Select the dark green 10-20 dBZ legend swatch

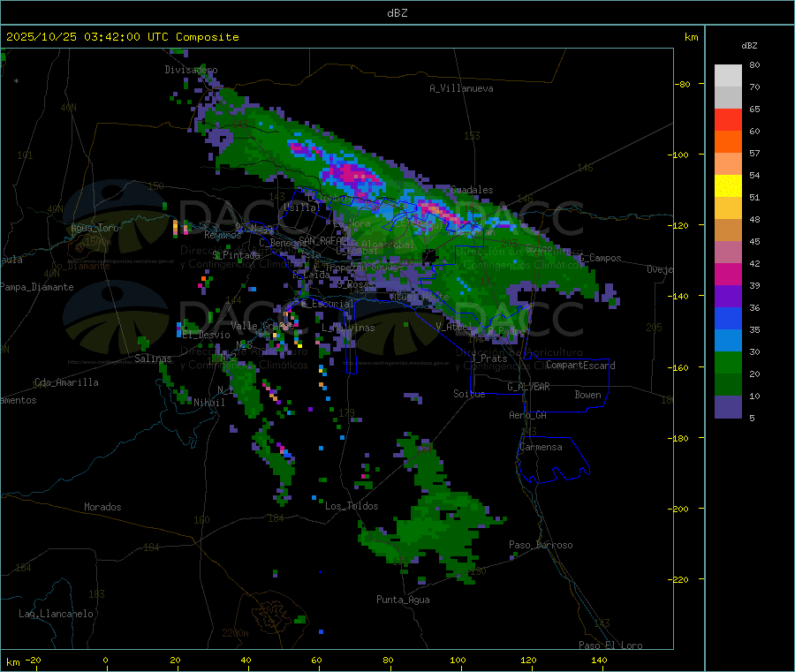point(728,385)
